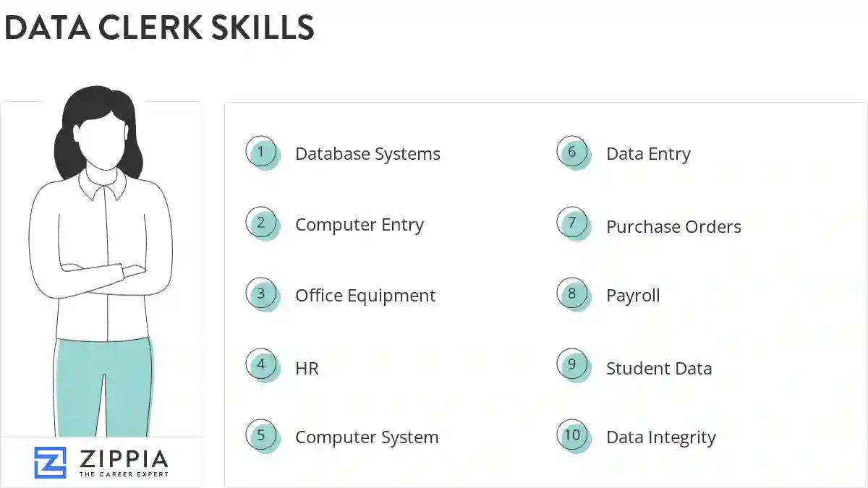Click the number 9 circle badge
This screenshot has width=868, height=488.
572,365
